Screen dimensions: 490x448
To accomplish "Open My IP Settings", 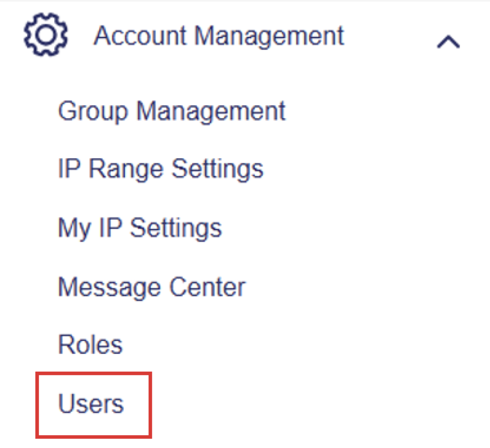I will tap(140, 228).
